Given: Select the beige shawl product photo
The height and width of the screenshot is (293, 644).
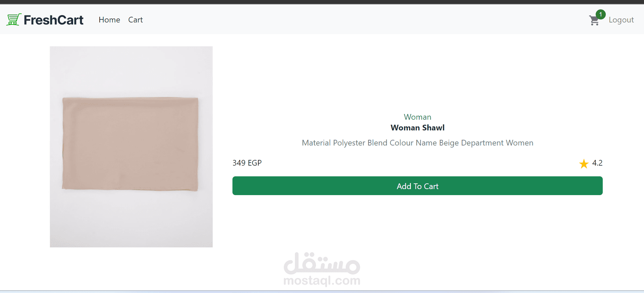Looking at the screenshot, I should (131, 147).
